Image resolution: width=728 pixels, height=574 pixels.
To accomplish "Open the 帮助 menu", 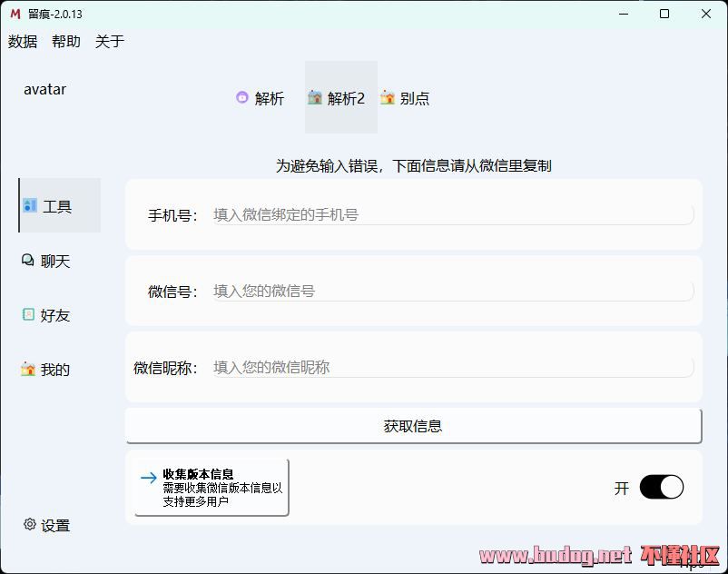I will coord(66,42).
